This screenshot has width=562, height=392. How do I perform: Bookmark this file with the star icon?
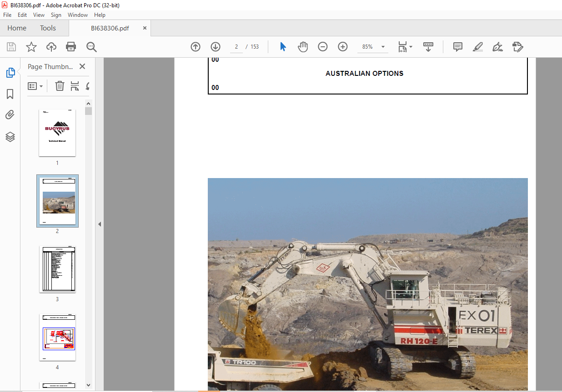tap(31, 47)
